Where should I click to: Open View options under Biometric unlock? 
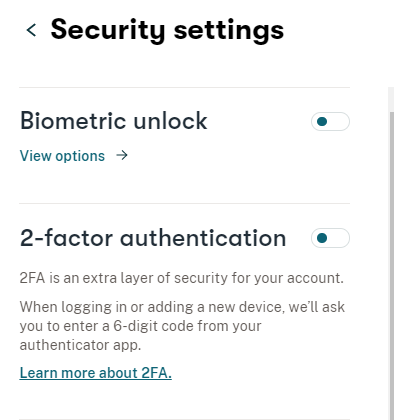[x=74, y=156]
